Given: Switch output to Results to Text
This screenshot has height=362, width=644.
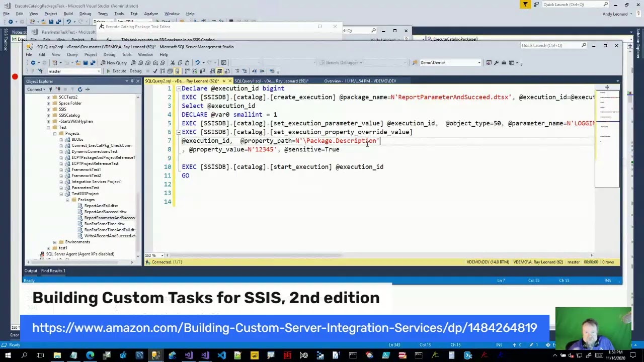Looking at the screenshot, I should pos(212,71).
